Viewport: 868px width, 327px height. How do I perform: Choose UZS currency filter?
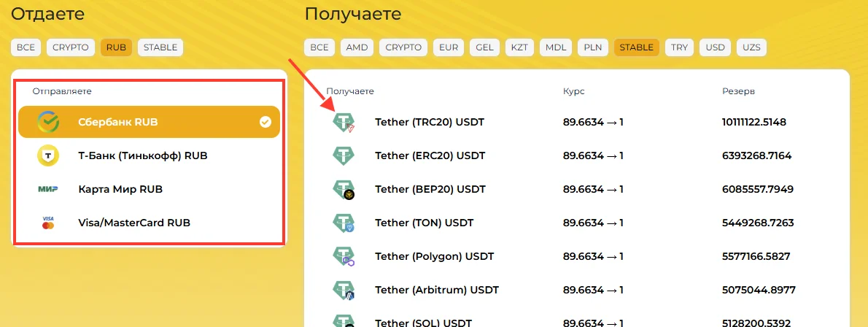(x=752, y=47)
